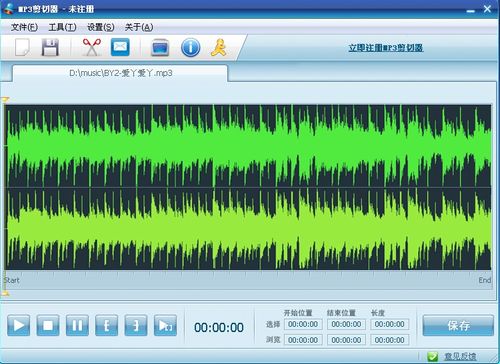Start playback with the play button
Image resolution: width=500 pixels, height=364 pixels.
coord(19,325)
